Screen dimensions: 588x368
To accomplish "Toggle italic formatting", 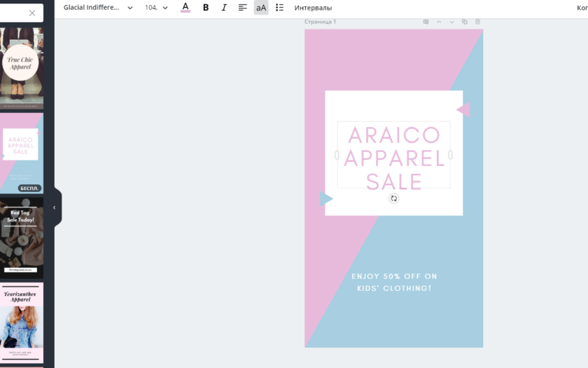I will pos(224,8).
